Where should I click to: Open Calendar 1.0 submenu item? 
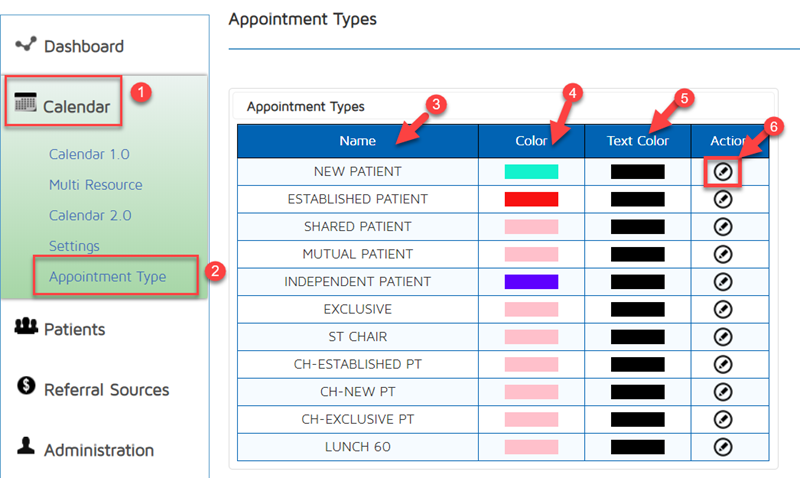89,155
